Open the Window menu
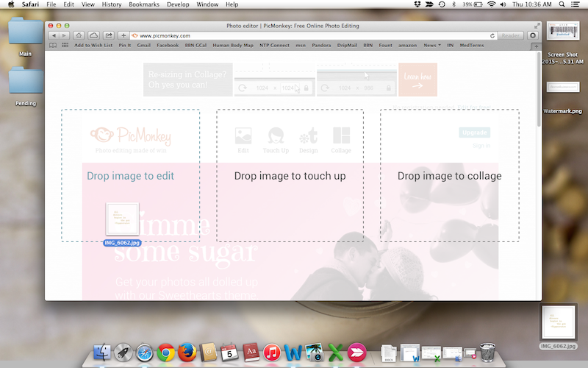 [207, 4]
